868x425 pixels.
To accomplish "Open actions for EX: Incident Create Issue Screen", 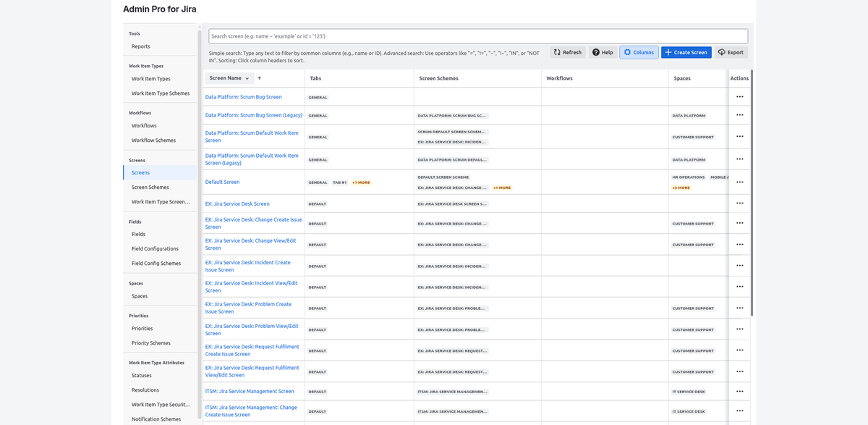I will [739, 265].
